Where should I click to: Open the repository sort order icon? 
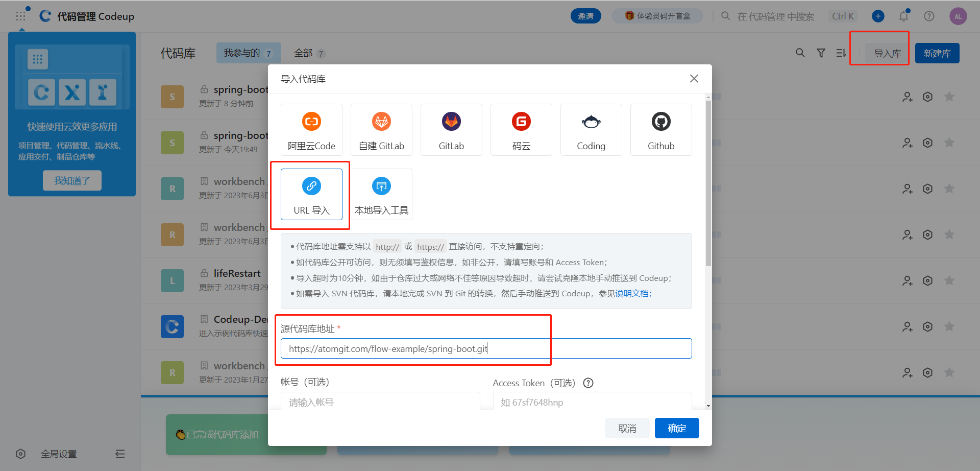click(841, 53)
